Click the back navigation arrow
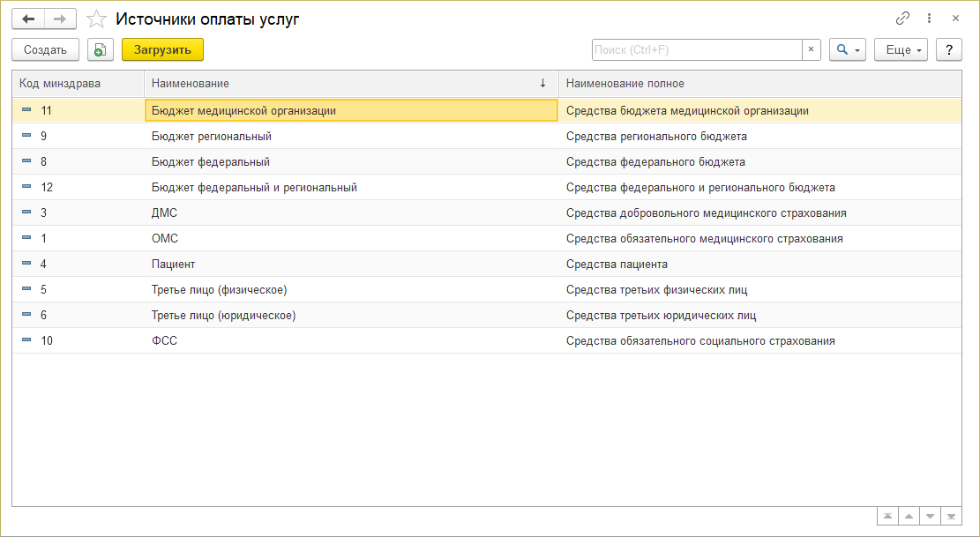 (x=28, y=19)
